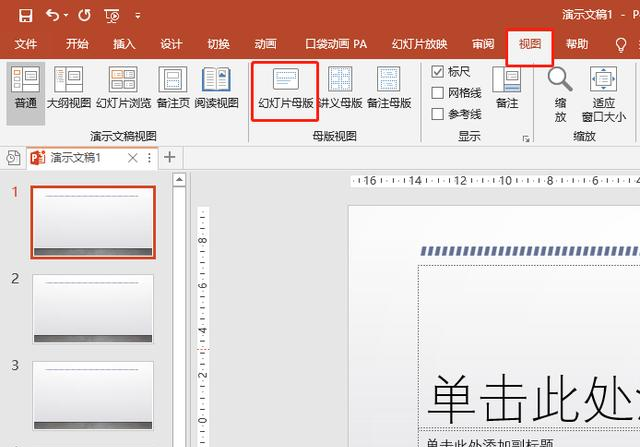The width and height of the screenshot is (640, 447).
Task: Open 显示 group dialog launcher
Action: [526, 139]
